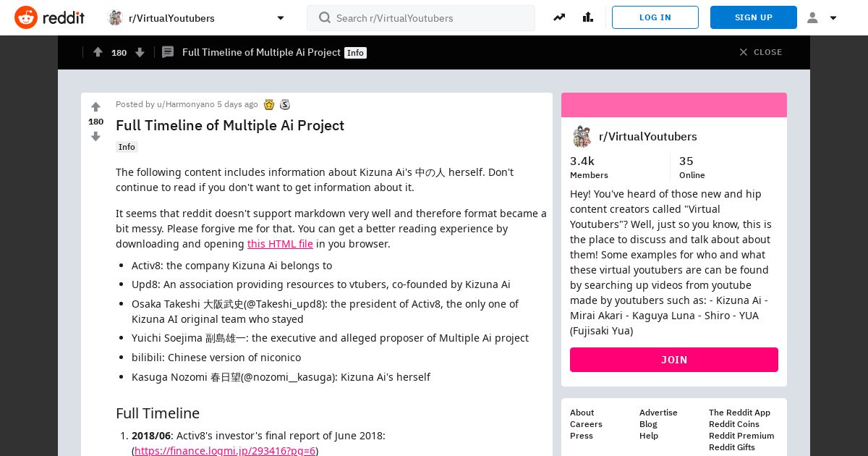868x456 pixels.
Task: Close the post overlay with CLOSE
Action: [x=760, y=52]
